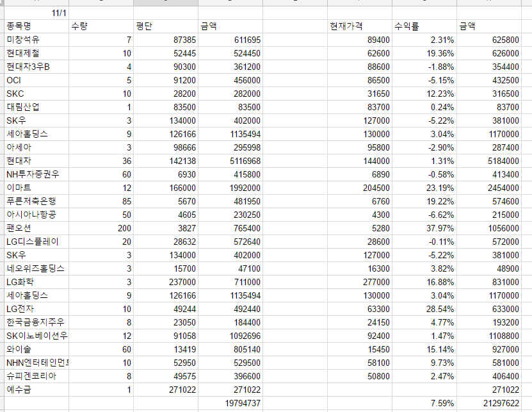Click the OCI name cell
532x412 pixels.
click(x=36, y=80)
